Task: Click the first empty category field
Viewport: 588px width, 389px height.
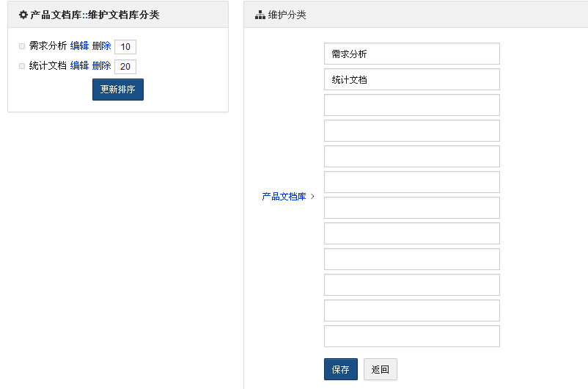Action: (411, 105)
